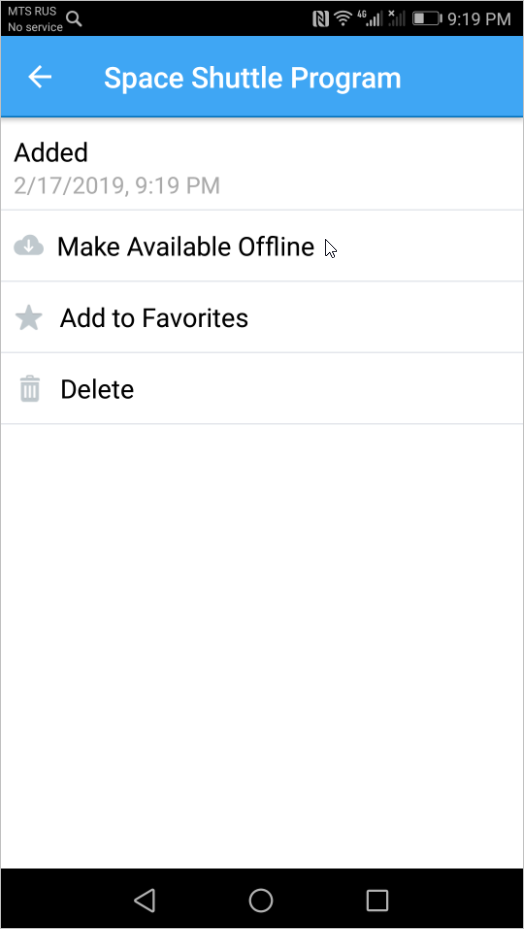Viewport: 524px width, 929px height.
Task: Tap the battery indicator icon
Action: click(427, 19)
